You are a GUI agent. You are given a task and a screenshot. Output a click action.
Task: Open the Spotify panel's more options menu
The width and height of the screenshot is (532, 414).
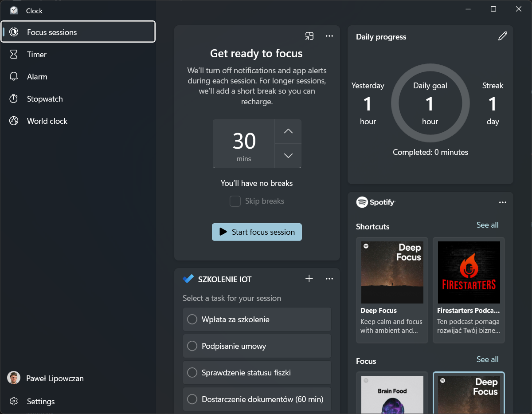[x=502, y=202]
